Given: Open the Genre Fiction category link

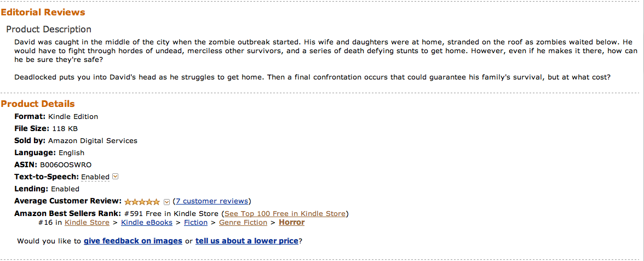Looking at the screenshot, I should point(243,223).
